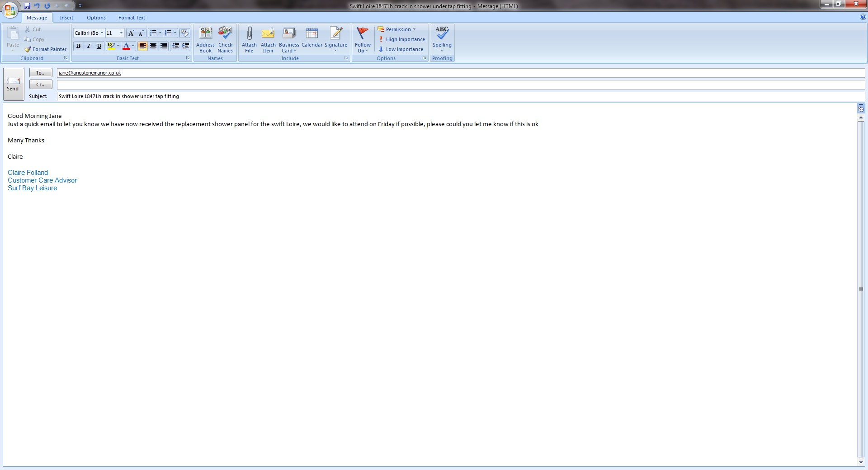Redo the action in the quick access toolbar

[47, 6]
